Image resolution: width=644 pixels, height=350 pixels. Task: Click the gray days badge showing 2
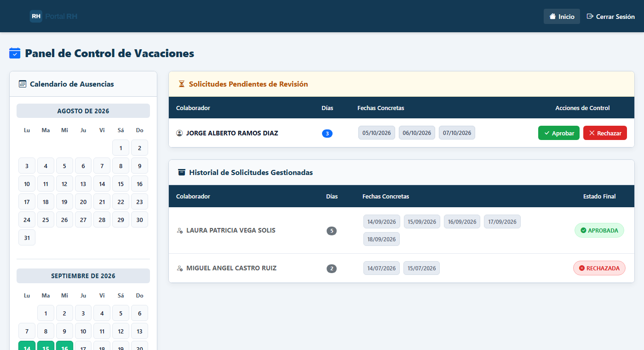pos(332,268)
